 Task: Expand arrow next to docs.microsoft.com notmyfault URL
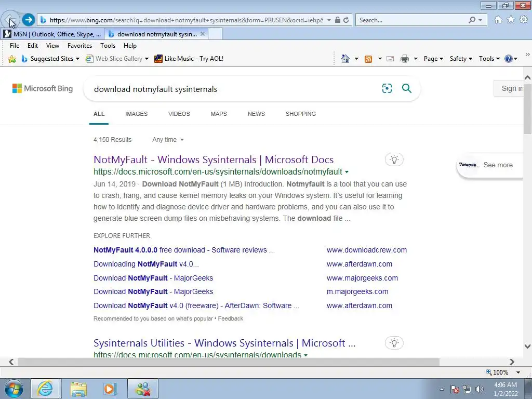point(347,172)
